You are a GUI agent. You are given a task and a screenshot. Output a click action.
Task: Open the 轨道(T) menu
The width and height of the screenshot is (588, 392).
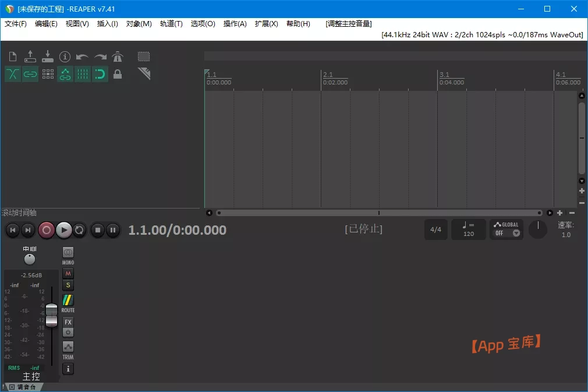coord(171,24)
